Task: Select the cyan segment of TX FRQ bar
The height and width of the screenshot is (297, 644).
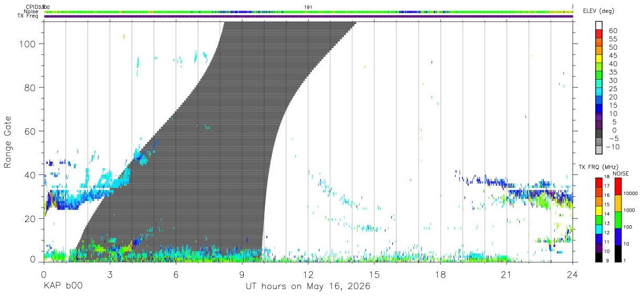Action: pos(599,229)
